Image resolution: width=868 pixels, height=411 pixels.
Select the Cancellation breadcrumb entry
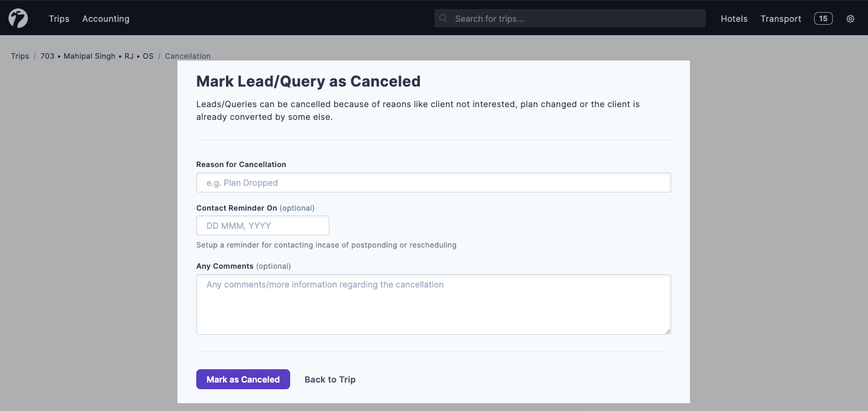187,56
